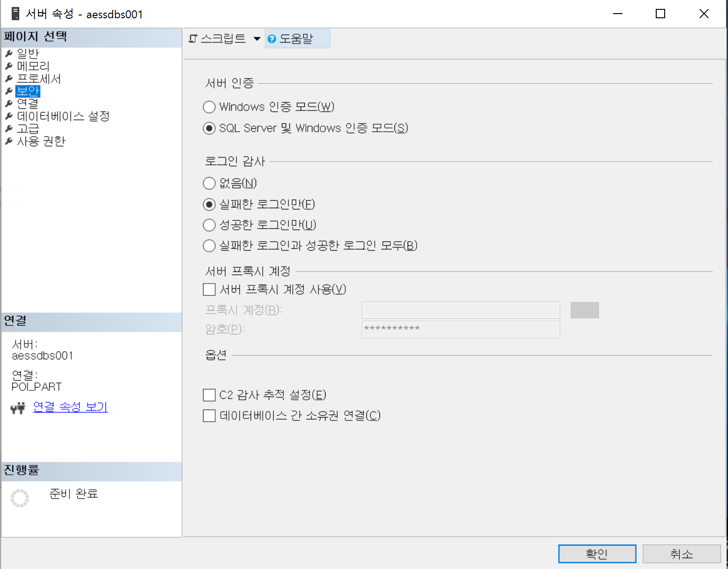Click the 암호 password field
Screen dimensions: 728x569
[461, 329]
